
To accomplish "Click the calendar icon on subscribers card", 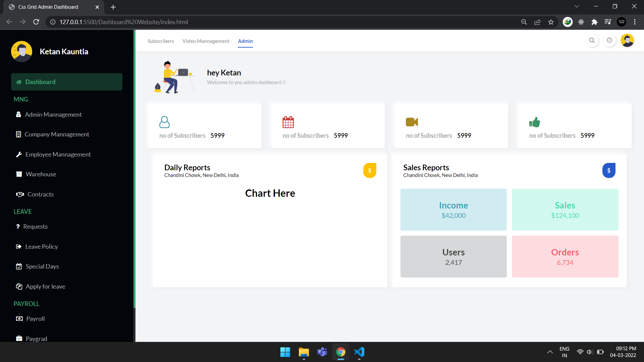I will [x=288, y=122].
